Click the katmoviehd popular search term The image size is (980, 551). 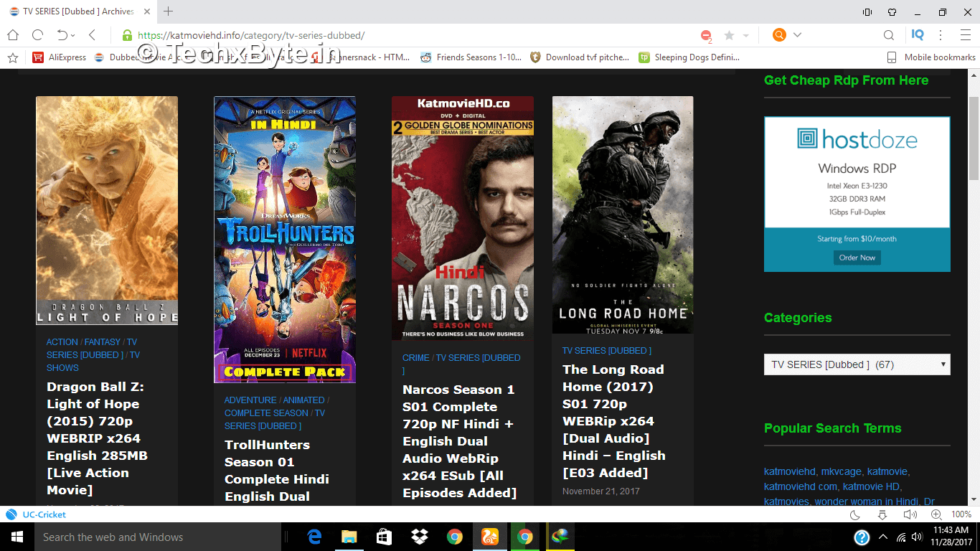790,472
